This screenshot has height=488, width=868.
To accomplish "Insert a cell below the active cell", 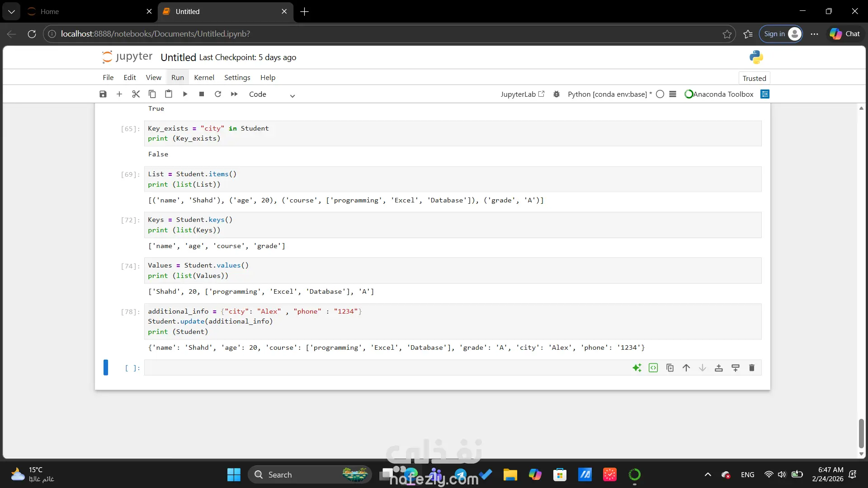I will coord(736,368).
